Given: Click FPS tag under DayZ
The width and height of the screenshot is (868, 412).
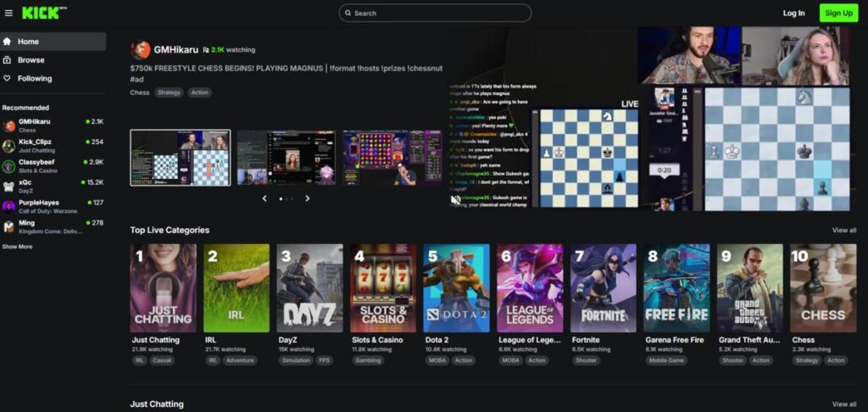Looking at the screenshot, I should [x=324, y=360].
